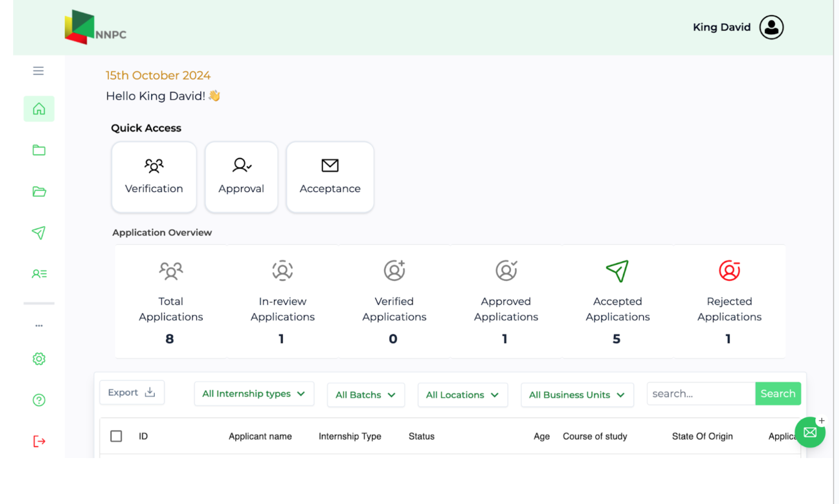The height and width of the screenshot is (504, 839).
Task: Open the All Locations dropdown
Action: [462, 395]
